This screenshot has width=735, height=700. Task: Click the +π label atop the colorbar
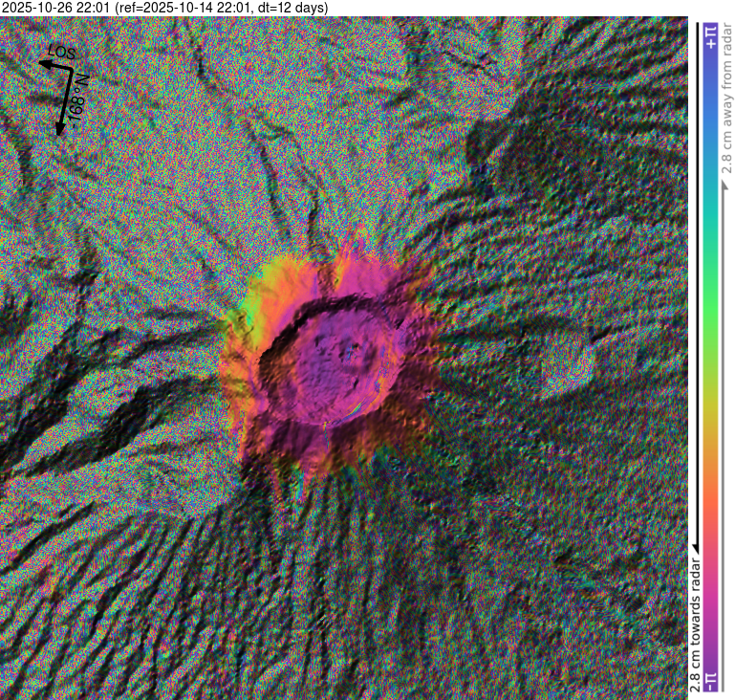[708, 37]
